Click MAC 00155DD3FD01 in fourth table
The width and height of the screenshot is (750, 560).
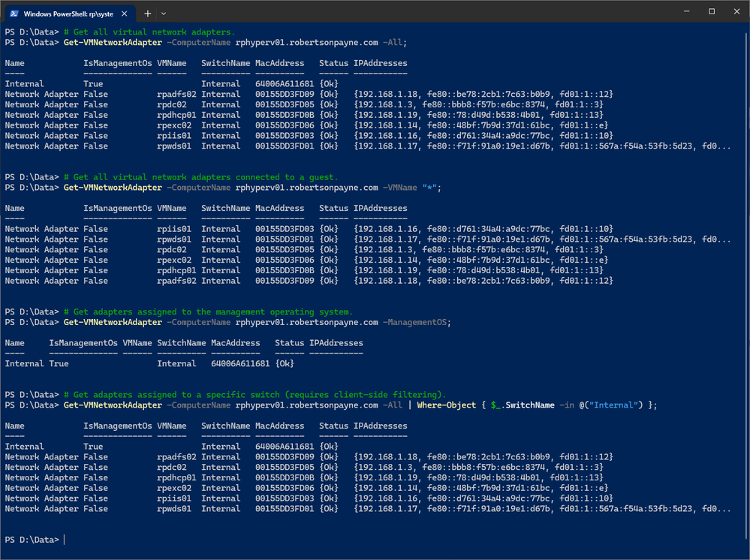click(285, 509)
